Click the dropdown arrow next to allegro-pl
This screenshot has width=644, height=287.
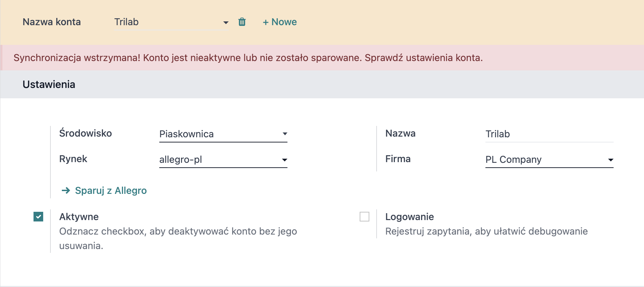point(285,160)
